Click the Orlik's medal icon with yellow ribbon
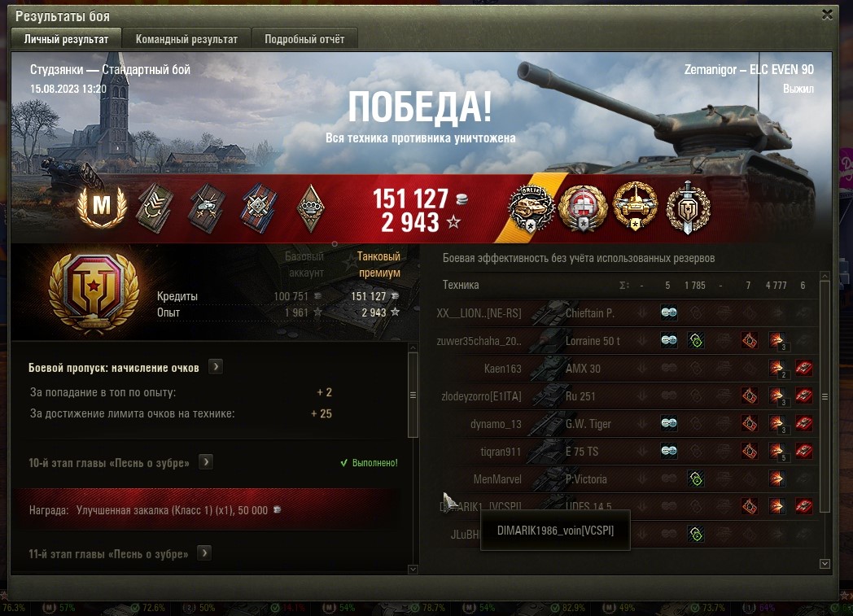Image resolution: width=853 pixels, height=616 pixels. click(x=531, y=209)
